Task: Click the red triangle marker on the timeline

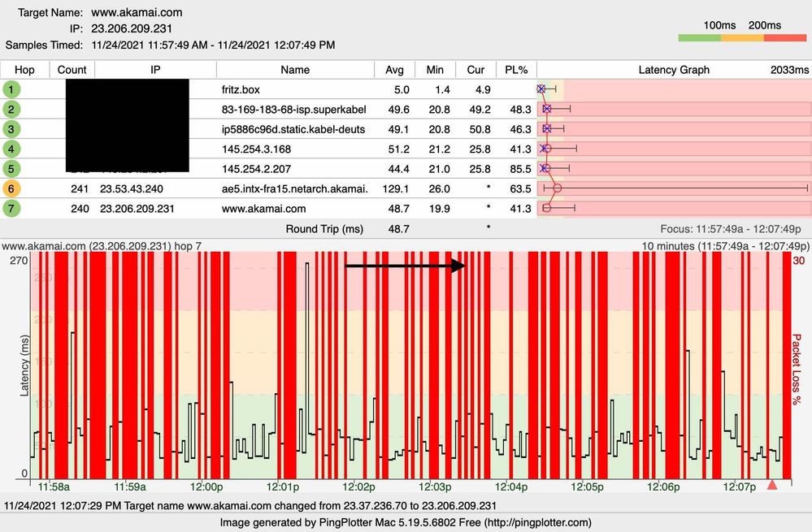Action: coord(771,485)
